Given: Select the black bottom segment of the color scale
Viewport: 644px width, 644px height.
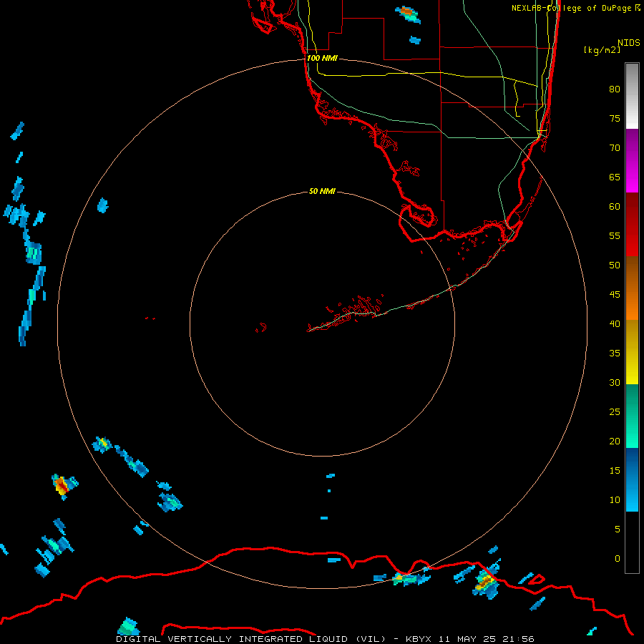Looking at the screenshot, I should [632, 542].
